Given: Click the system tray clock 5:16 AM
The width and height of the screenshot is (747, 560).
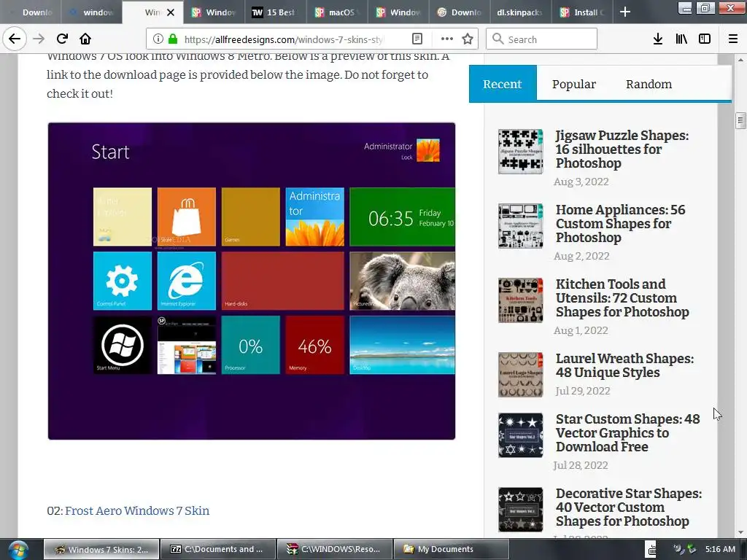Looking at the screenshot, I should coord(720,549).
